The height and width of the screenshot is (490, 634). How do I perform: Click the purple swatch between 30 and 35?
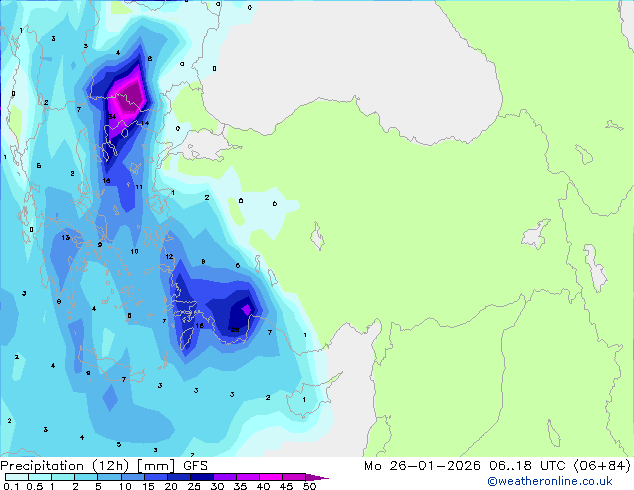[x=225, y=477]
